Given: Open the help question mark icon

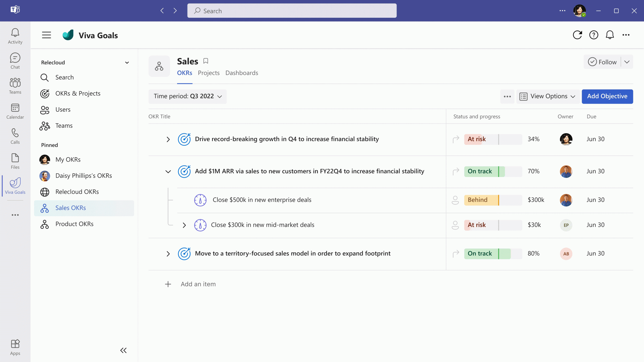Looking at the screenshot, I should click(x=593, y=35).
